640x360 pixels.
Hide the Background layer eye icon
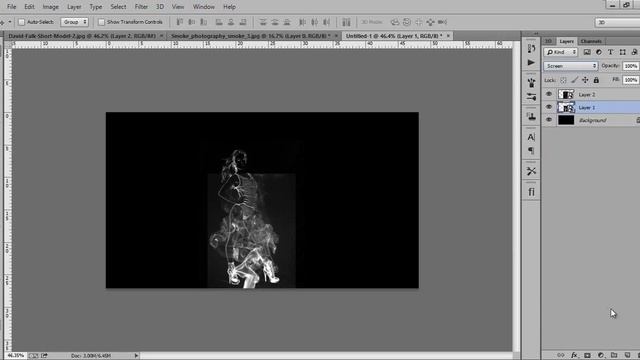coord(549,120)
